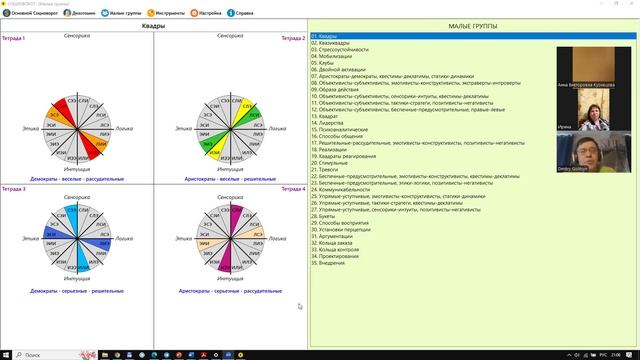Click the Тетрада 1 circle chart
The height and width of the screenshot is (360, 640).
[x=77, y=129]
